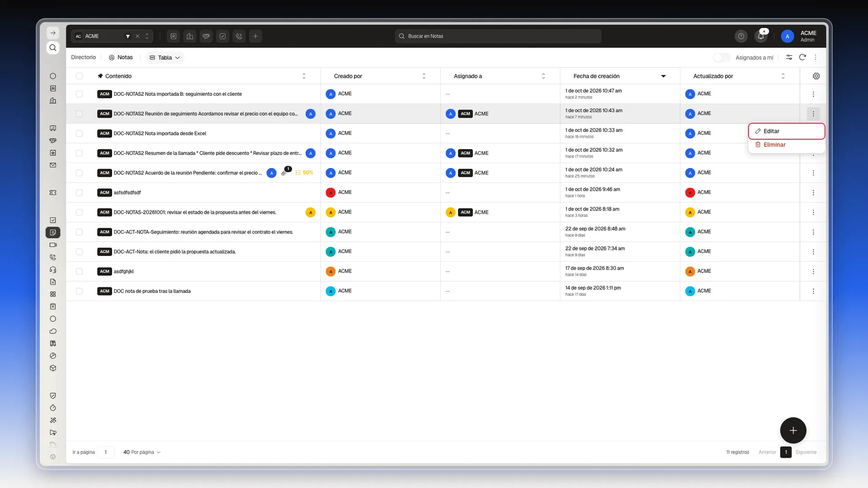Click the plus shortcut in top toolbar

pyautogui.click(x=255, y=36)
